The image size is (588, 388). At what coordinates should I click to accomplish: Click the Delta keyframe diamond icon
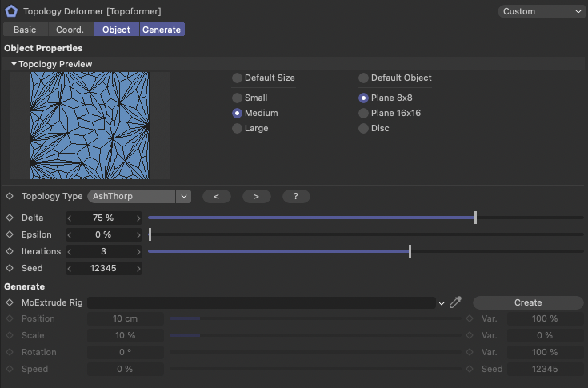click(x=10, y=218)
